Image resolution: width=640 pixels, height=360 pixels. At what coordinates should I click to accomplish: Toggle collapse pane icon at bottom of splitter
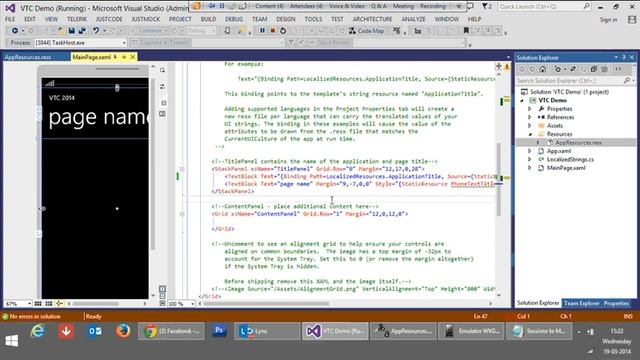[162, 303]
